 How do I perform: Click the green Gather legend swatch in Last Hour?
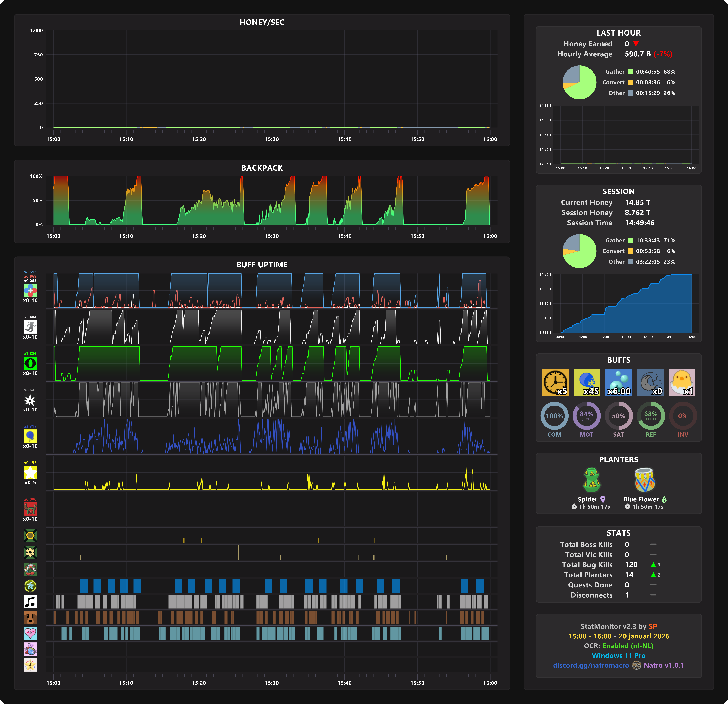click(x=630, y=72)
